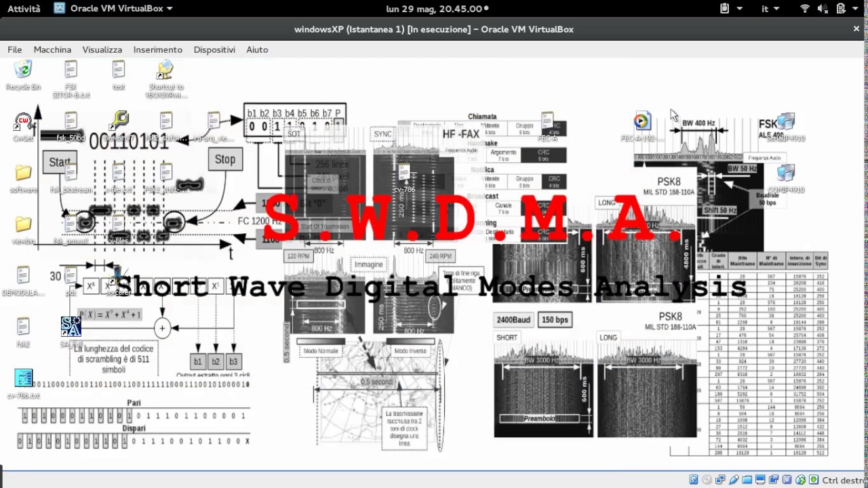
Task: Open the fsk_bitstream text file icon
Action: click(71, 173)
